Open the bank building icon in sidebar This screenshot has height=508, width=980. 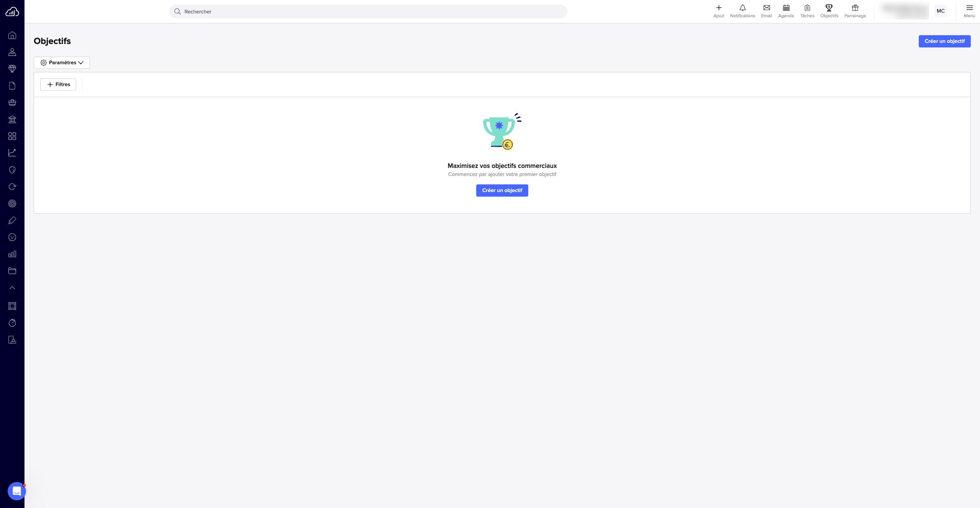(12, 119)
